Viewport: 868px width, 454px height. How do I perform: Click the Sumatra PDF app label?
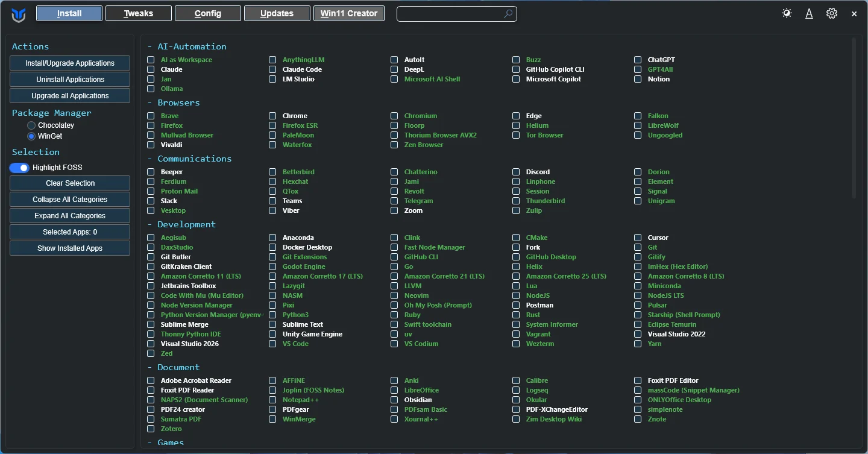pos(181,419)
